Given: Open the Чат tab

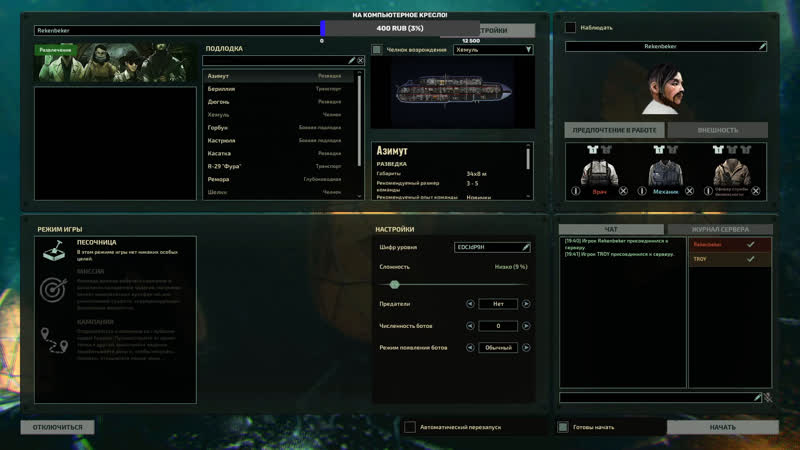Looking at the screenshot, I should 611,229.
